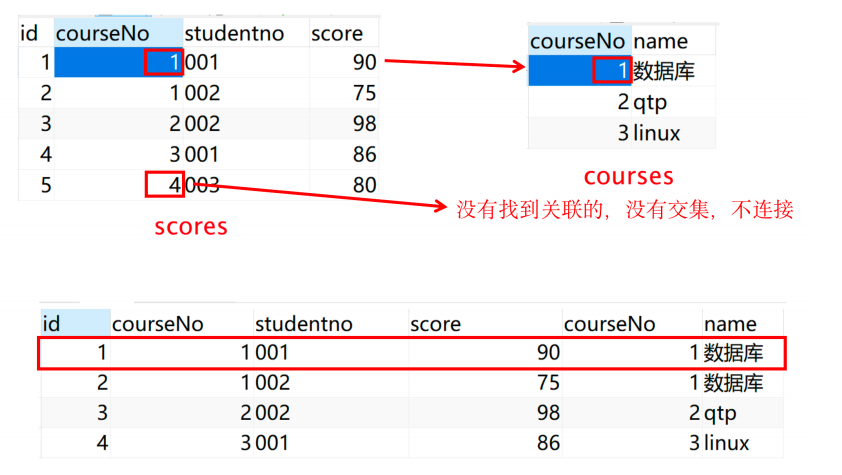Image resolution: width=842 pixels, height=475 pixels.
Task: Click the red "courses" table label
Action: click(x=628, y=177)
